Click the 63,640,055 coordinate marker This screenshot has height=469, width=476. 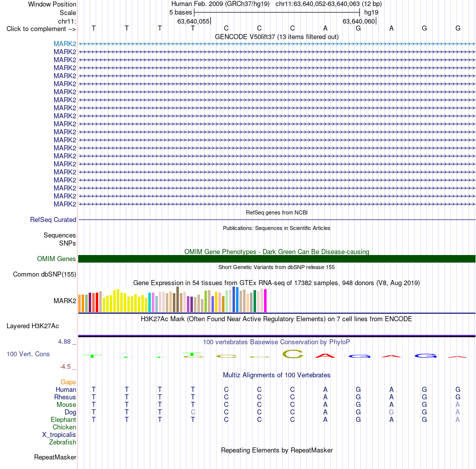click(193, 21)
